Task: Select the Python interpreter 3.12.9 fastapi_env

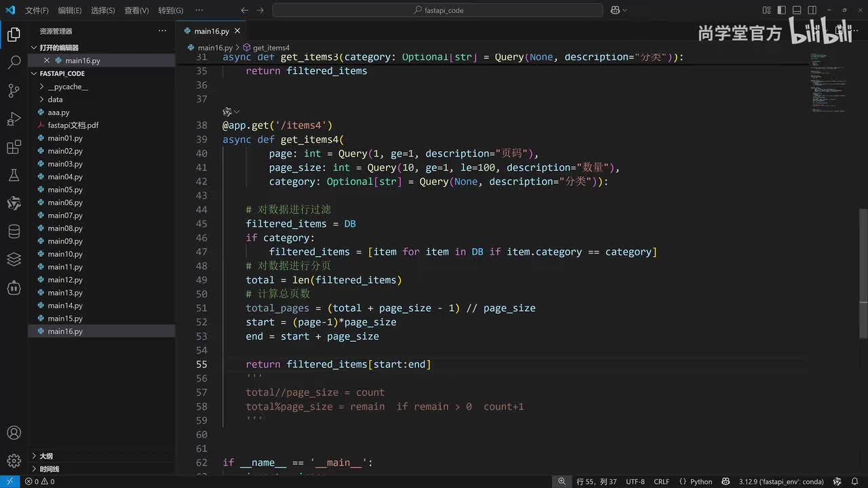Action: [781, 481]
